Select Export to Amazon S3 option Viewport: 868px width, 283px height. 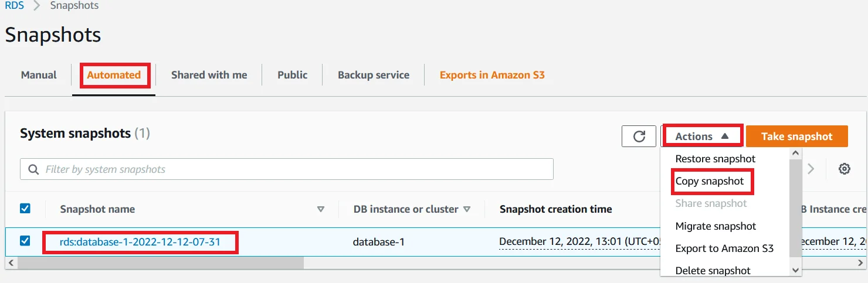pos(724,248)
